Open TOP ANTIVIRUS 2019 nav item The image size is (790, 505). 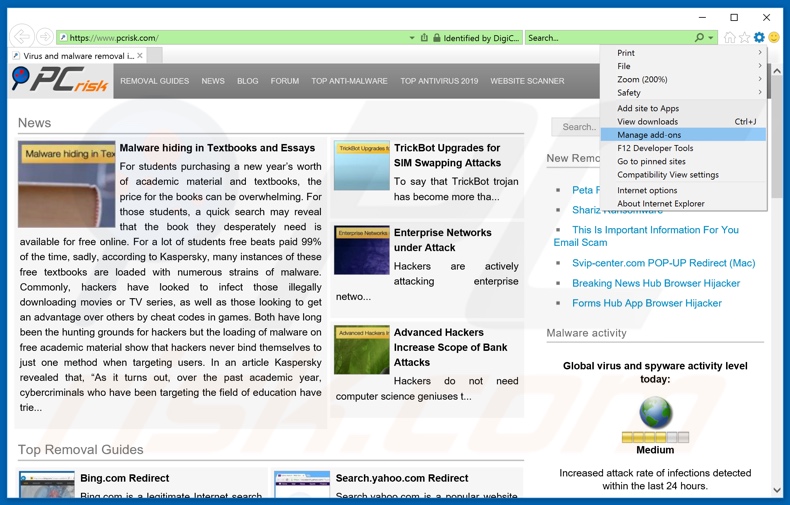(439, 81)
